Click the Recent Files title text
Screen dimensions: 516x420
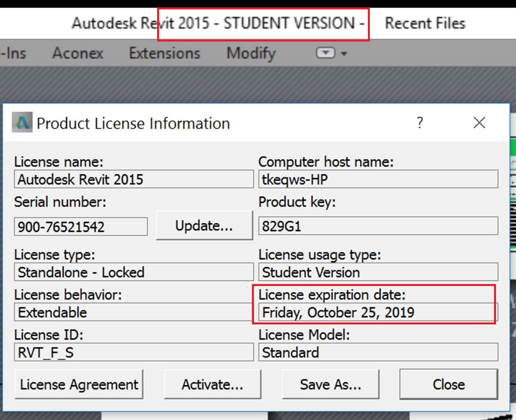tap(425, 23)
